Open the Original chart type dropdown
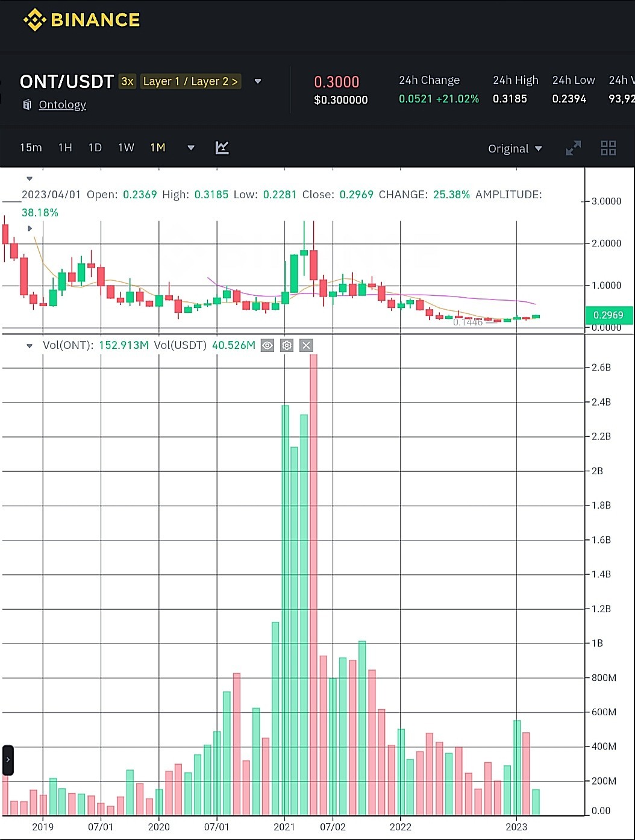635x840 pixels. click(x=515, y=149)
